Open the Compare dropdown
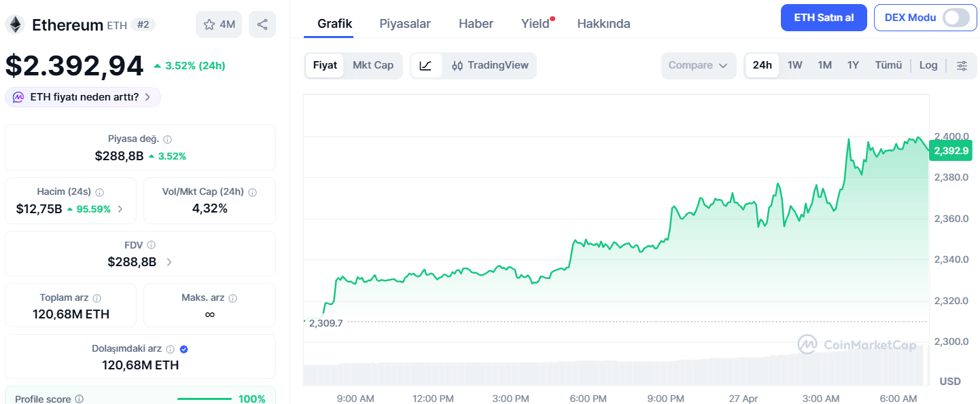The width and height of the screenshot is (980, 404). [699, 66]
